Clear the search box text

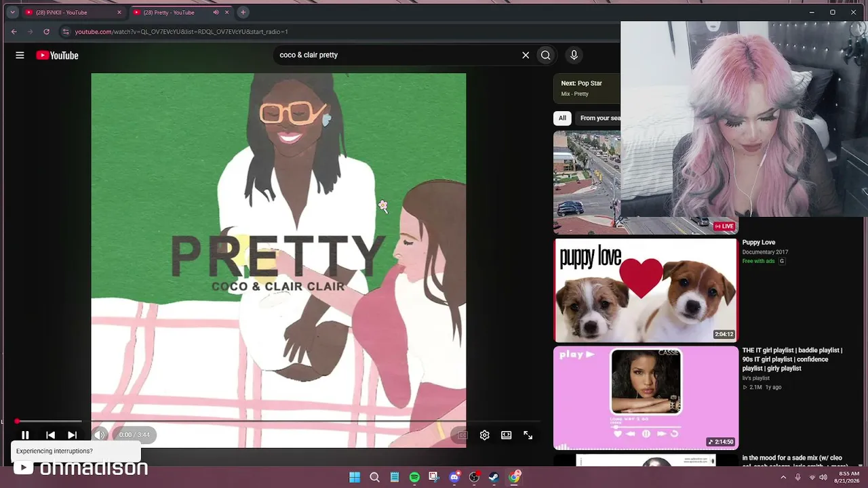pyautogui.click(x=526, y=56)
